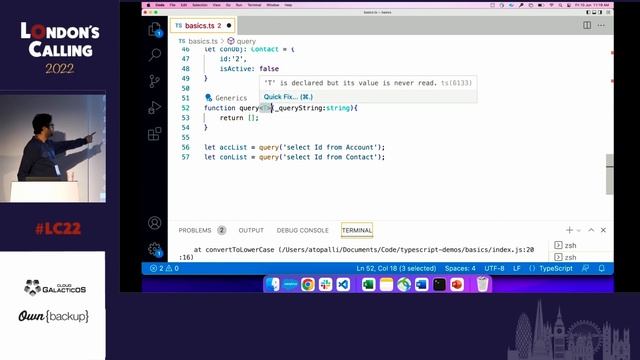Toggle the secondary side bar layout button
Viewport: 640px width, 360px height.
point(600,12)
